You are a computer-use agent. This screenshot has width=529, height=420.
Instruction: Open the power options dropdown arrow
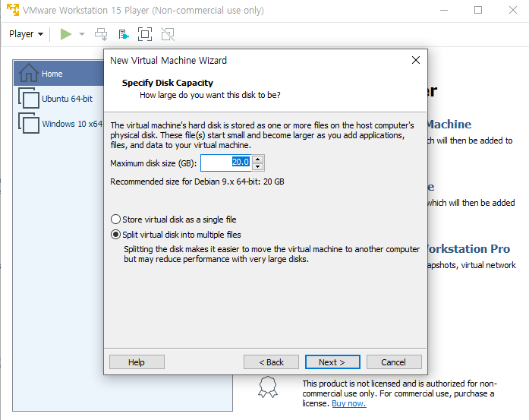[82, 34]
